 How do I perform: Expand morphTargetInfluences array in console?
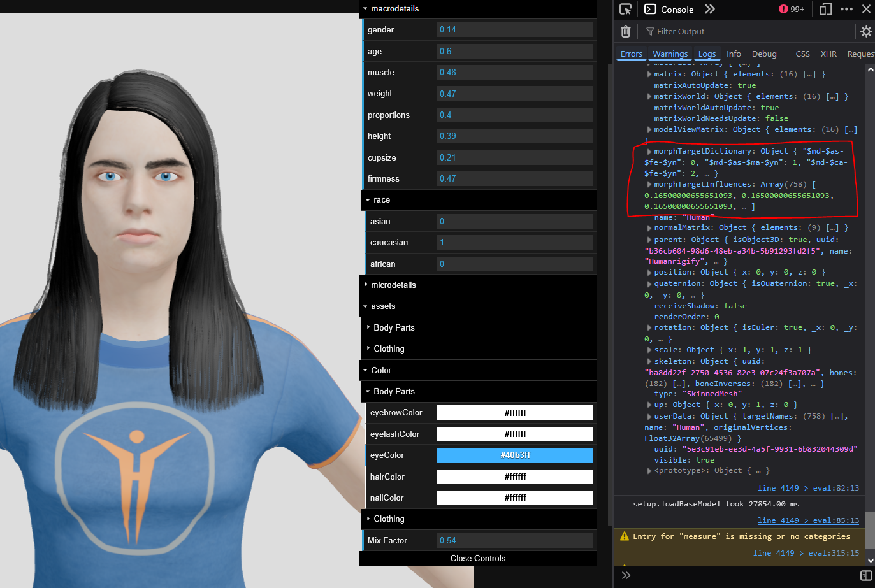click(649, 185)
